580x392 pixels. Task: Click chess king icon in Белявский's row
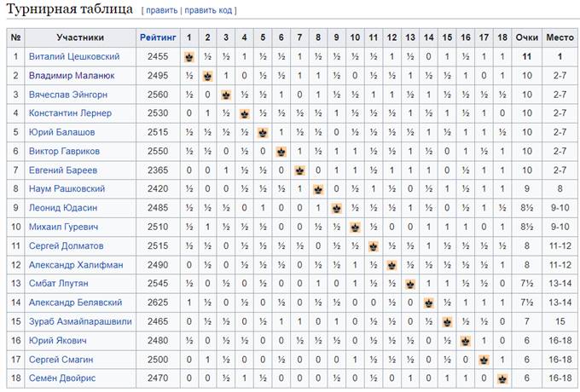pyautogui.click(x=429, y=303)
